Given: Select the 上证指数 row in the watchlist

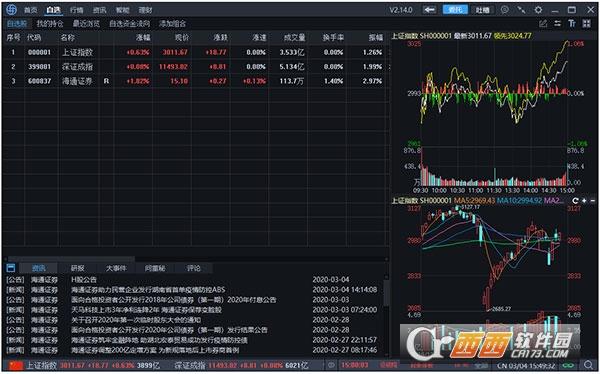Looking at the screenshot, I should coord(195,52).
